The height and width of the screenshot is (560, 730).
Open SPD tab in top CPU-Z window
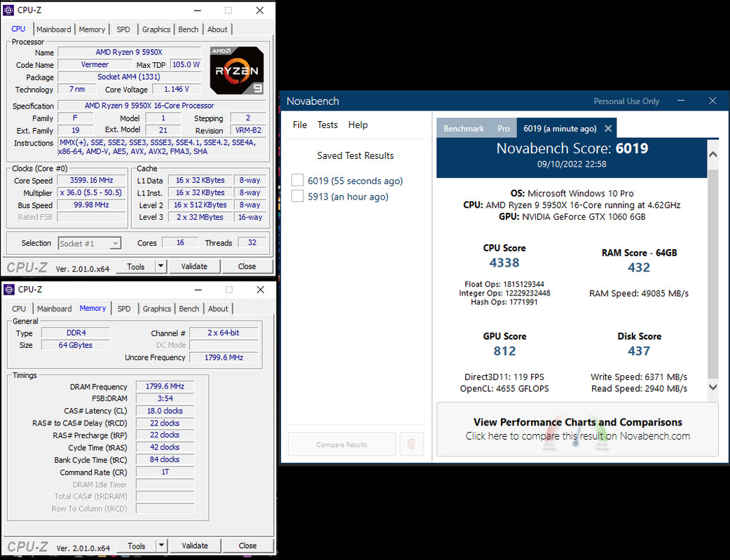click(123, 29)
